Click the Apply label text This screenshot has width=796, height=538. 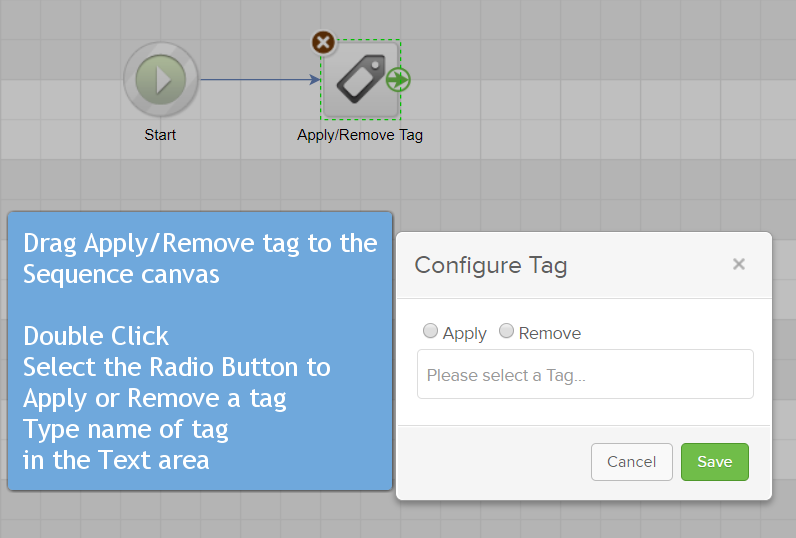(465, 333)
